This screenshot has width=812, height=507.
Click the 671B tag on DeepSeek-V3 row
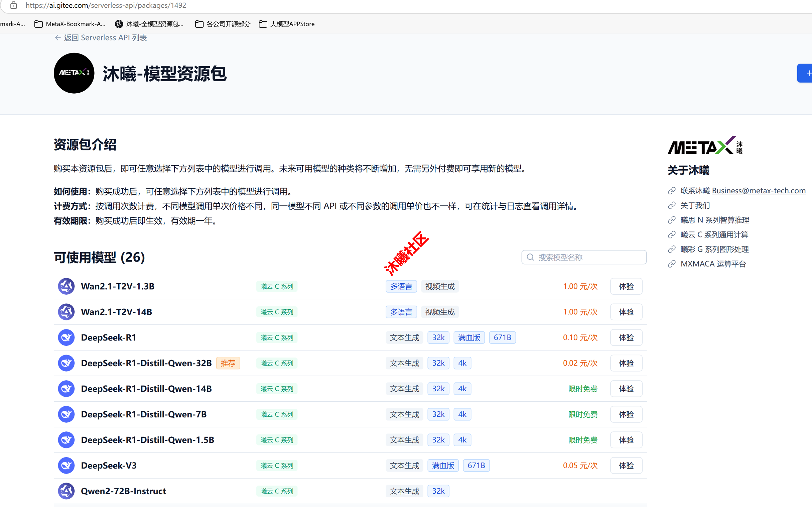tap(477, 466)
